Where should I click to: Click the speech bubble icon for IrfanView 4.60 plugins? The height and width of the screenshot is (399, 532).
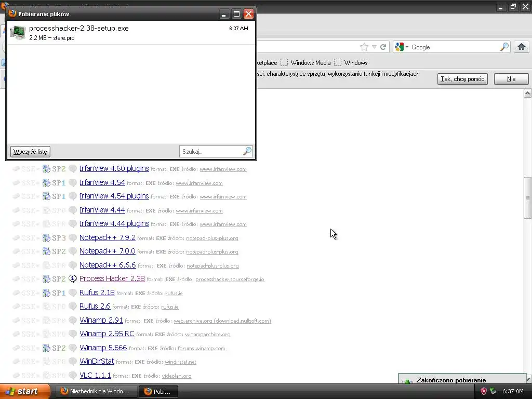click(x=73, y=169)
